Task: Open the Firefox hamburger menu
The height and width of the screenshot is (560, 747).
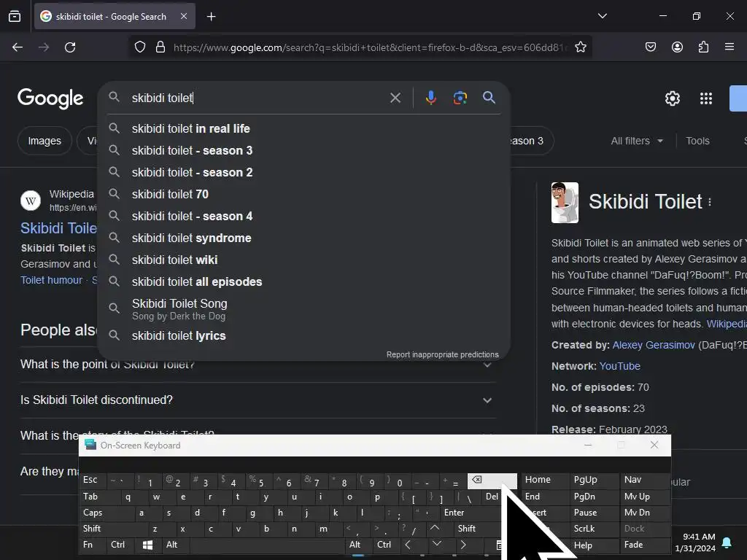Action: click(x=729, y=47)
